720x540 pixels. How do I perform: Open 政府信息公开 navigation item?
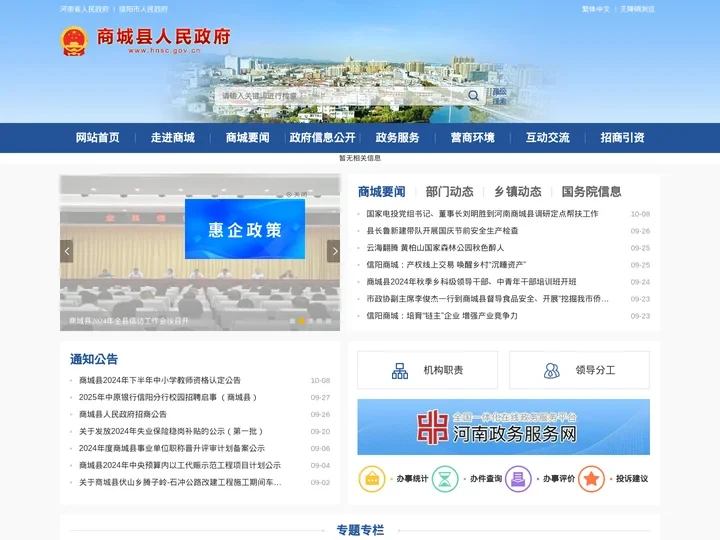point(322,138)
